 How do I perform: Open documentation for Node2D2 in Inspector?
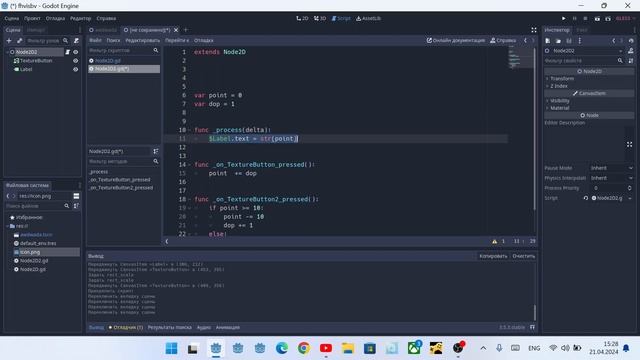click(631, 51)
